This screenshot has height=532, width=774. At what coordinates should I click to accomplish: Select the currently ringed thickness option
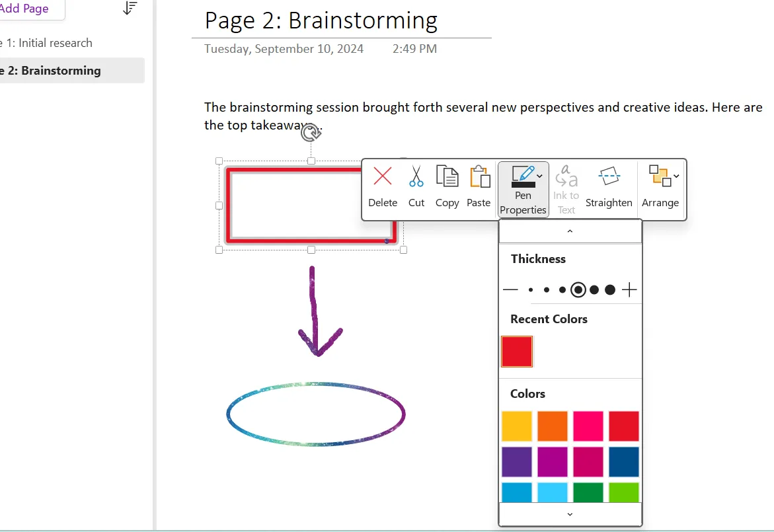(x=578, y=289)
